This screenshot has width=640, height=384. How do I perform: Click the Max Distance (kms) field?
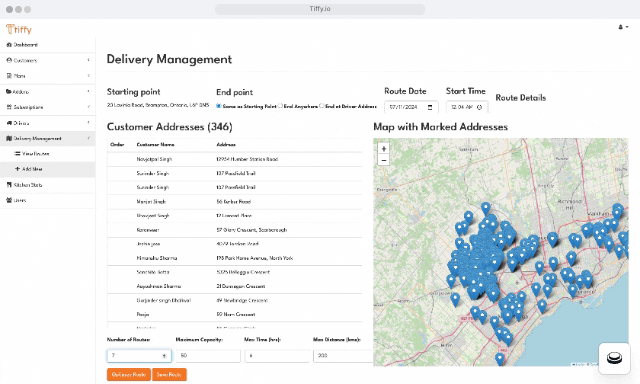344,356
